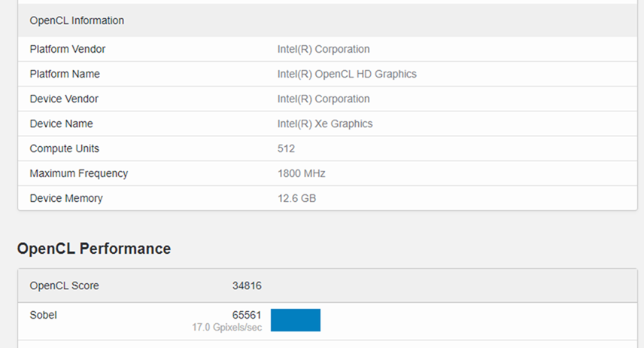Click the Sobel benchmark label
This screenshot has height=348, width=644.
click(43, 315)
